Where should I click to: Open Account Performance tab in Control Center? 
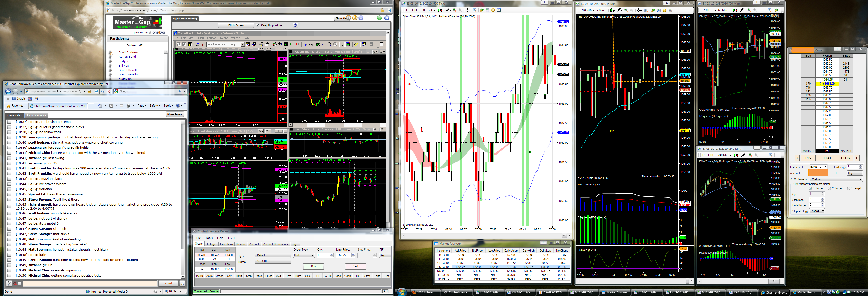click(x=276, y=244)
